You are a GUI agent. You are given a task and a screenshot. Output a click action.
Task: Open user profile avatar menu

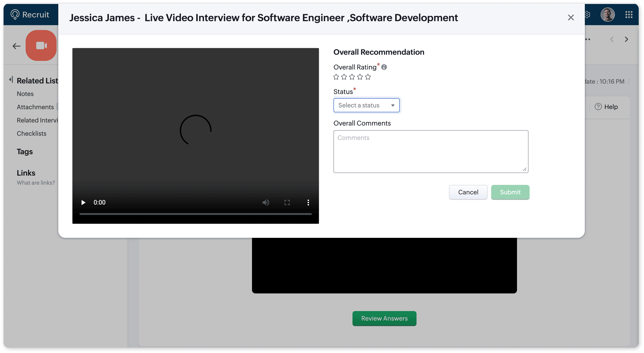[608, 15]
